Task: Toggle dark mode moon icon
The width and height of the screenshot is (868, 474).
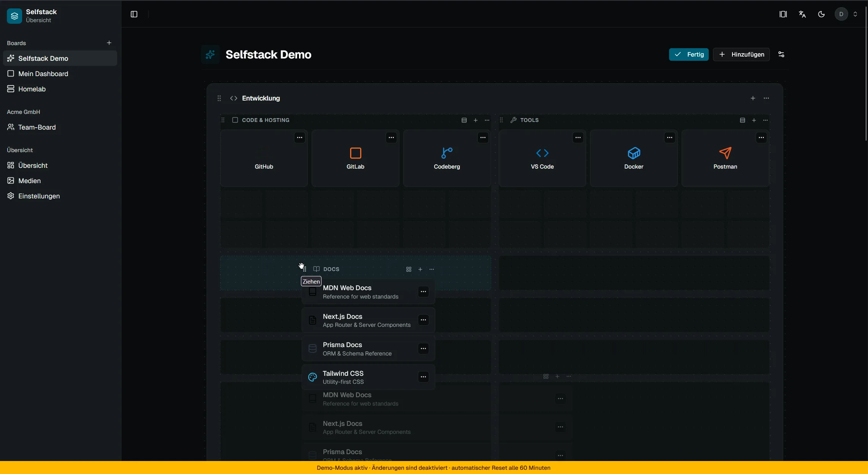Action: (821, 14)
